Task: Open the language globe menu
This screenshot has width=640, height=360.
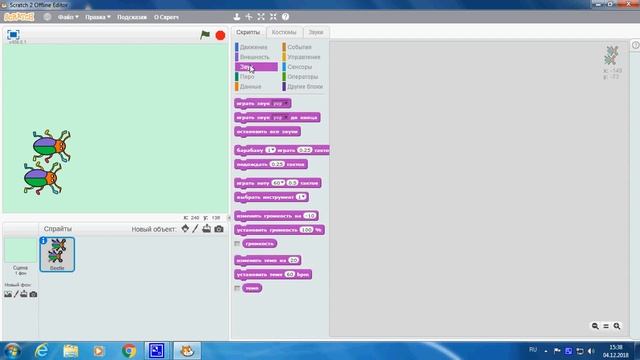Action: [x=47, y=17]
